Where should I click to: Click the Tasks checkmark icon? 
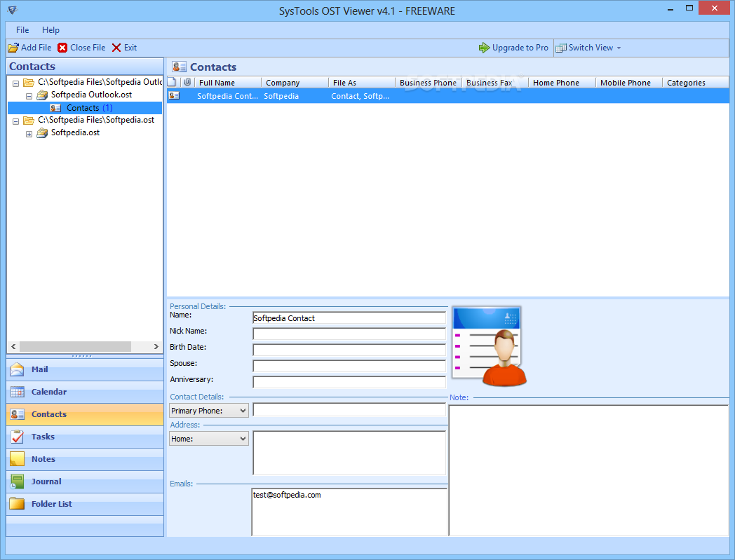click(17, 437)
